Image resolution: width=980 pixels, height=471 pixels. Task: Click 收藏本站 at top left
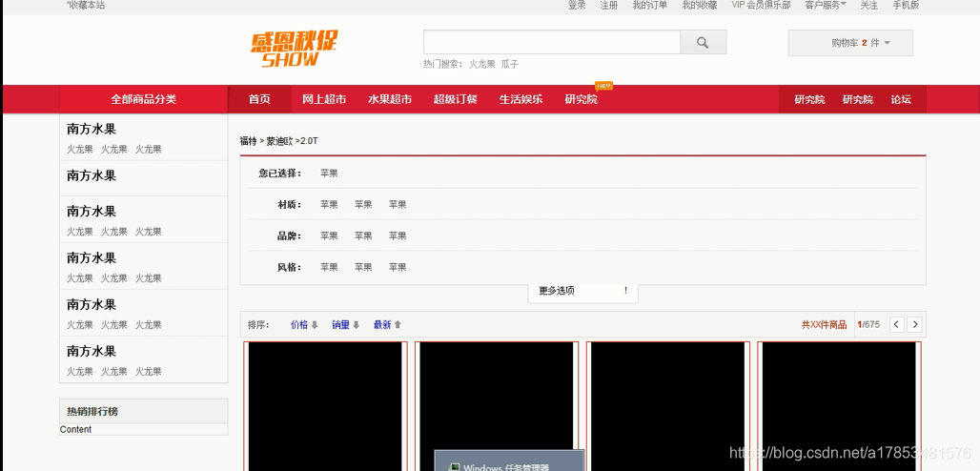86,5
